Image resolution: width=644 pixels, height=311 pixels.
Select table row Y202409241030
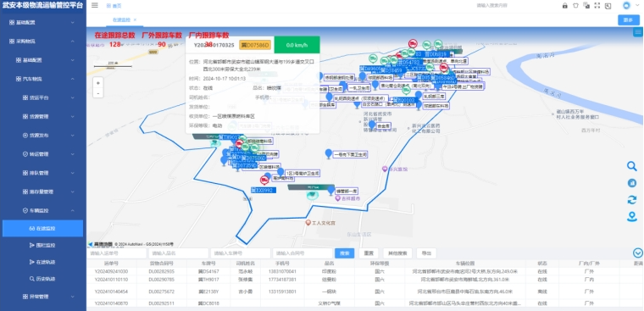click(x=365, y=271)
